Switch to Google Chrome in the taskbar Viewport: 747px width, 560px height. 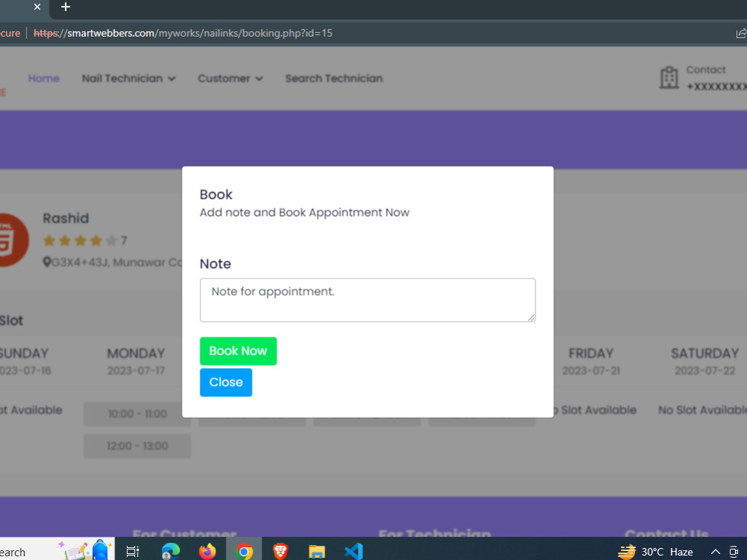(244, 552)
